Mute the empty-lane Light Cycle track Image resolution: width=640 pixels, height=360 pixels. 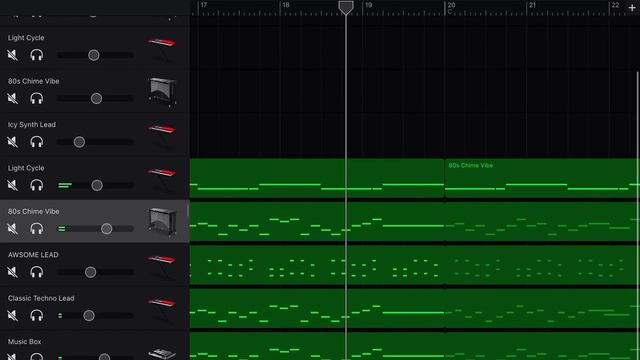tap(13, 55)
